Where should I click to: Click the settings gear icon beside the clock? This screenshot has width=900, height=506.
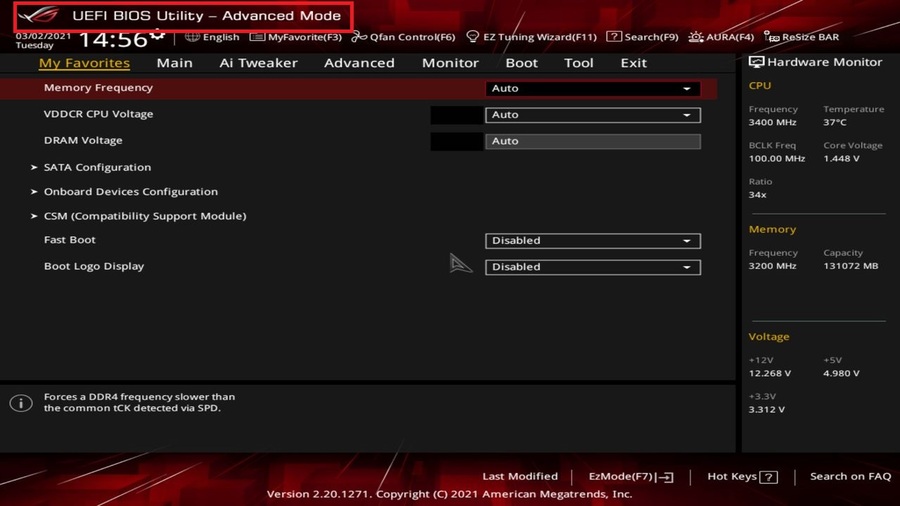click(157, 35)
